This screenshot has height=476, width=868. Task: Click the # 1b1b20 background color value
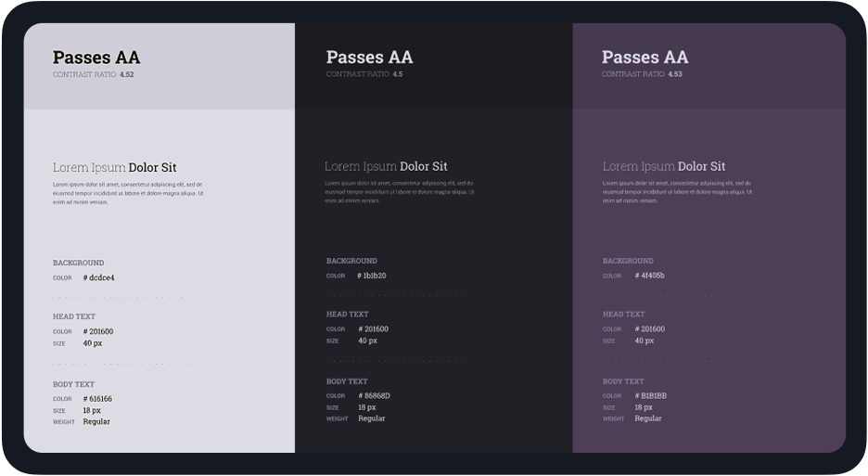click(372, 276)
